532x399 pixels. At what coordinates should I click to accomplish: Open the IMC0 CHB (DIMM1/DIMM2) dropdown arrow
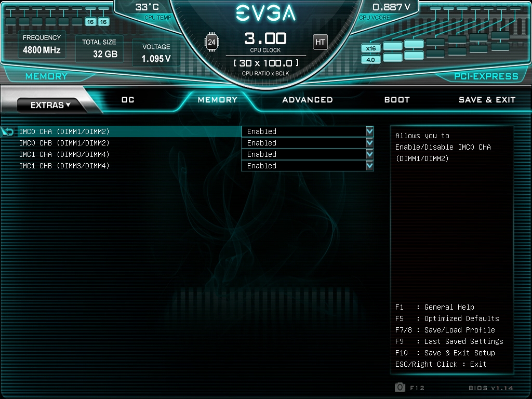[369, 143]
